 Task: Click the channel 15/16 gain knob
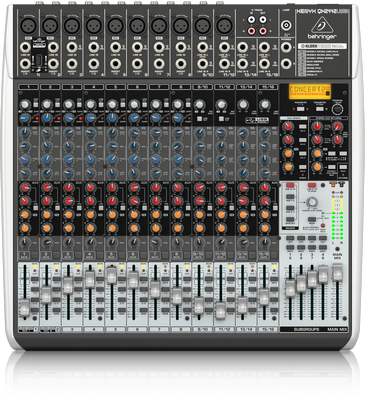[x=265, y=105]
